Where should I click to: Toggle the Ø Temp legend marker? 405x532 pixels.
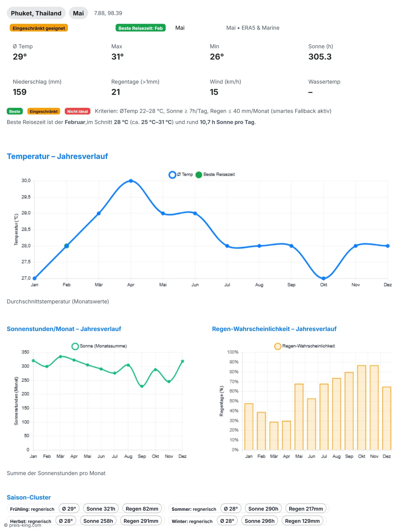coord(172,175)
